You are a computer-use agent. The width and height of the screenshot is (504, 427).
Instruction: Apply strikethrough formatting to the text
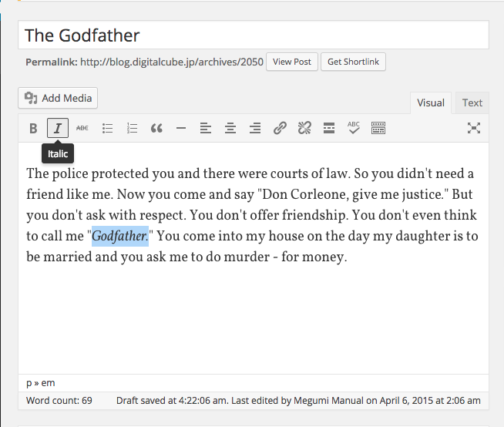click(82, 129)
